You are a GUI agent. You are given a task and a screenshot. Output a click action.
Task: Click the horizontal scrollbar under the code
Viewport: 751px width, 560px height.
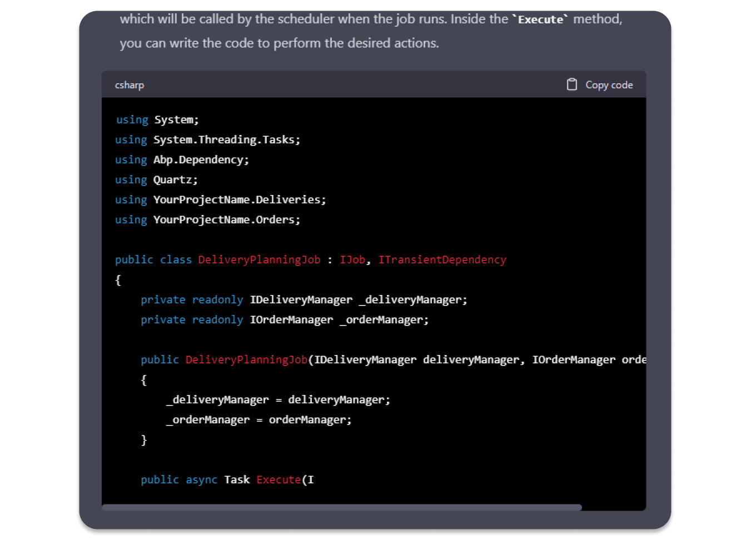[342, 507]
